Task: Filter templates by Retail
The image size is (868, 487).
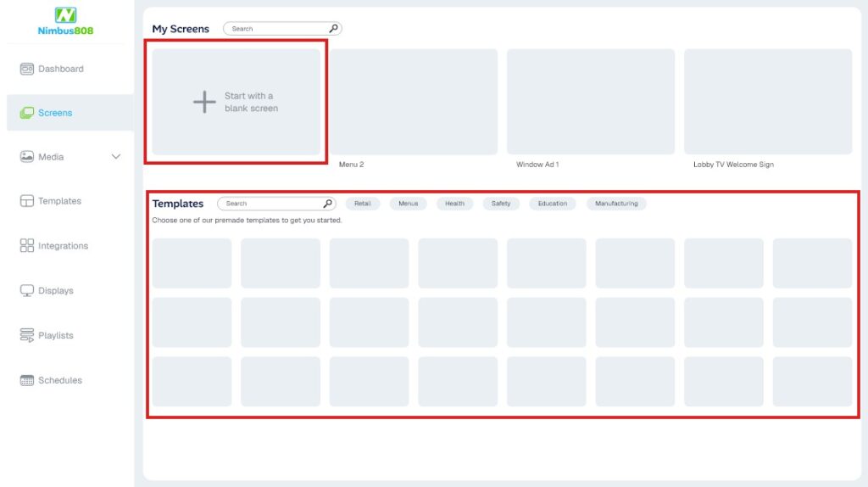Action: coord(363,204)
